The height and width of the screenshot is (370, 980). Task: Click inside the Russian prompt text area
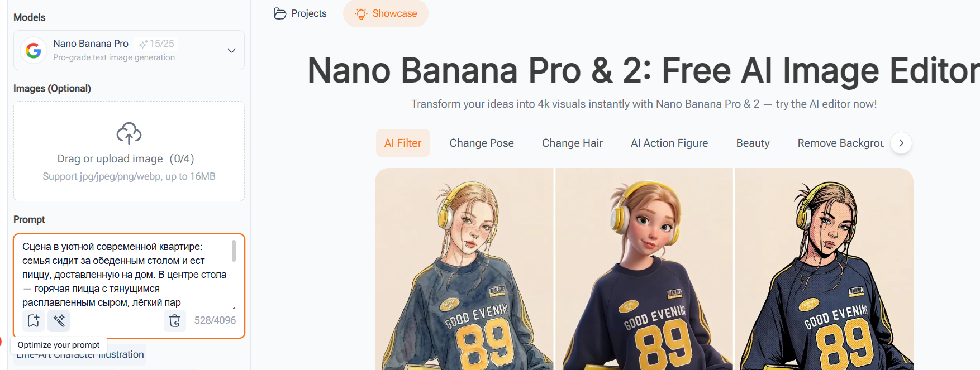pos(123,274)
